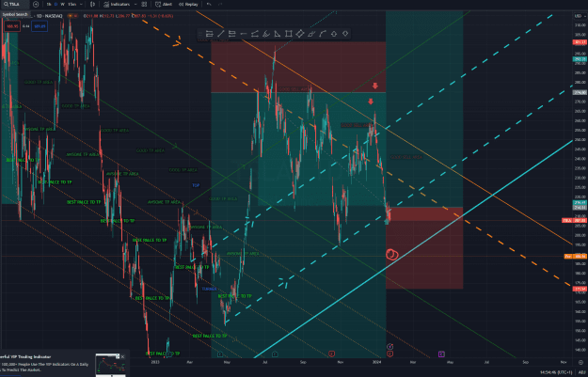Click the Redo arrow in the toolbar
Image resolution: width=588 pixels, height=377 pixels.
click(x=220, y=4)
